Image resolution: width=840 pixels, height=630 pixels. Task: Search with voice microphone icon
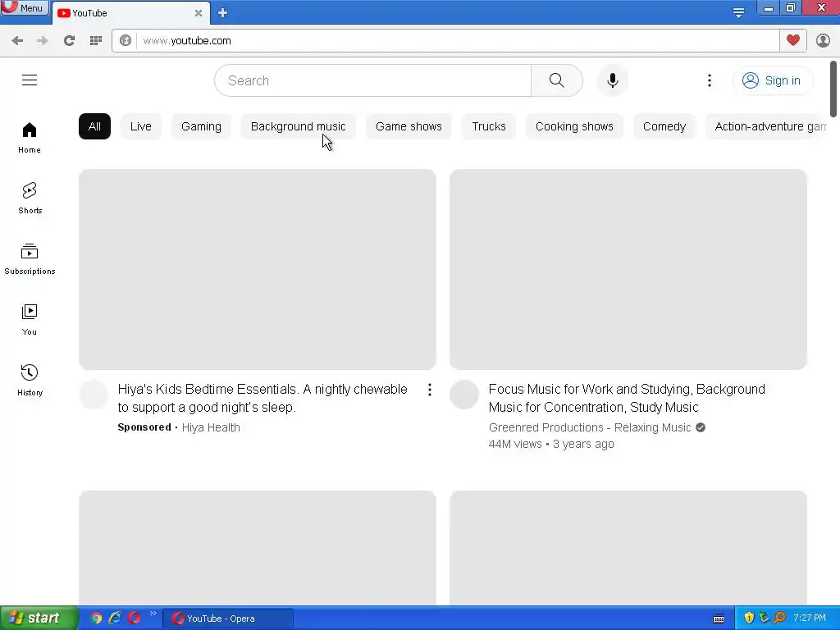coord(612,80)
